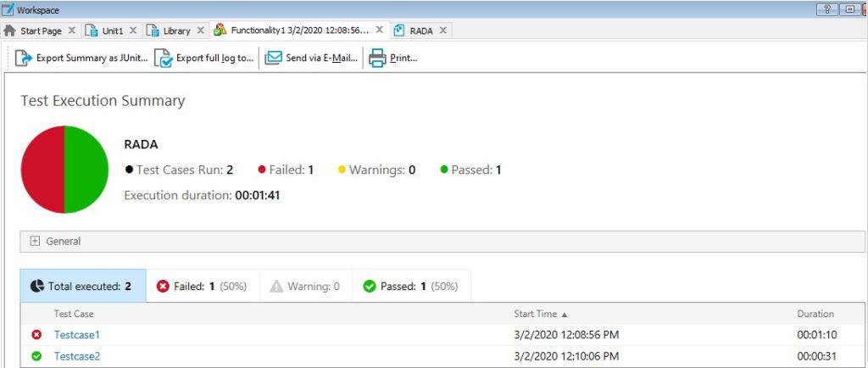The width and height of the screenshot is (868, 368).
Task: Click Send via E-Mail envelope icon
Action: coord(273,59)
